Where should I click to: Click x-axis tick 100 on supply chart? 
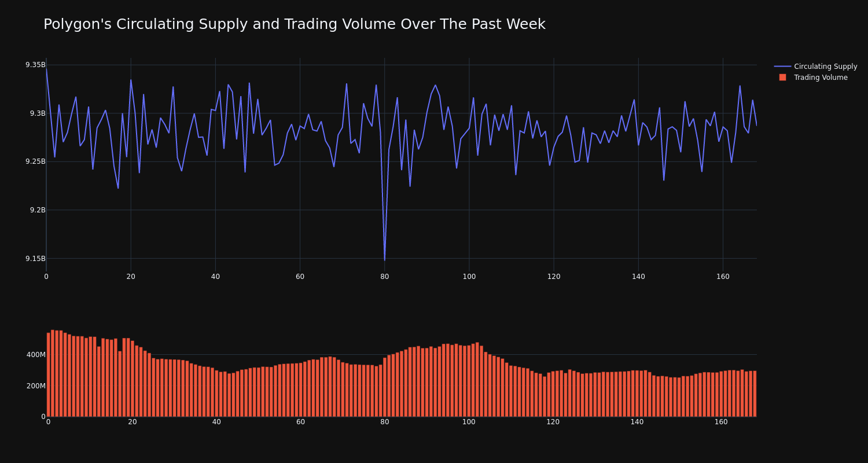click(469, 277)
